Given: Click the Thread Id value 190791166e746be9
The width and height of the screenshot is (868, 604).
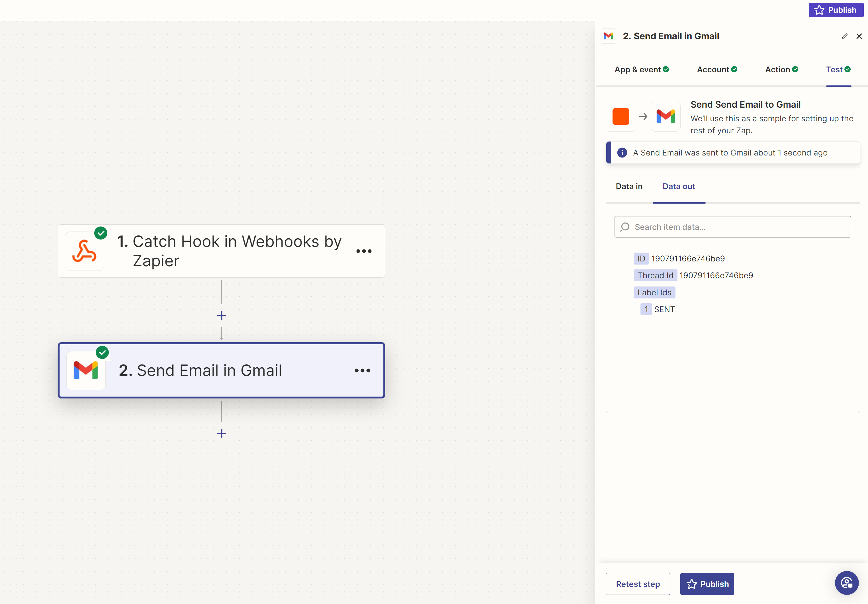Looking at the screenshot, I should coord(716,276).
